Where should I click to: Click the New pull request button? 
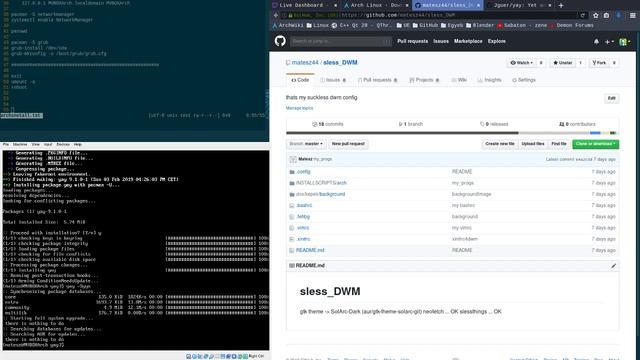[348, 144]
